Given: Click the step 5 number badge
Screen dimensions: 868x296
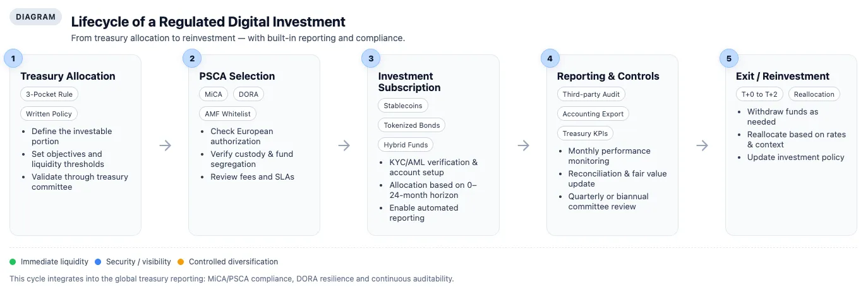Looking at the screenshot, I should (x=729, y=59).
